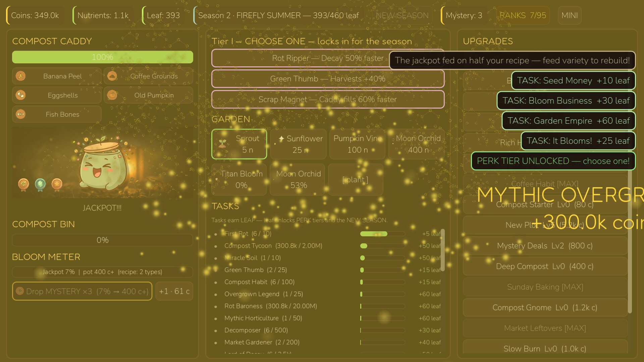644x362 pixels.
Task: Click the 'Leaf: 393' counter
Action: 163,15
